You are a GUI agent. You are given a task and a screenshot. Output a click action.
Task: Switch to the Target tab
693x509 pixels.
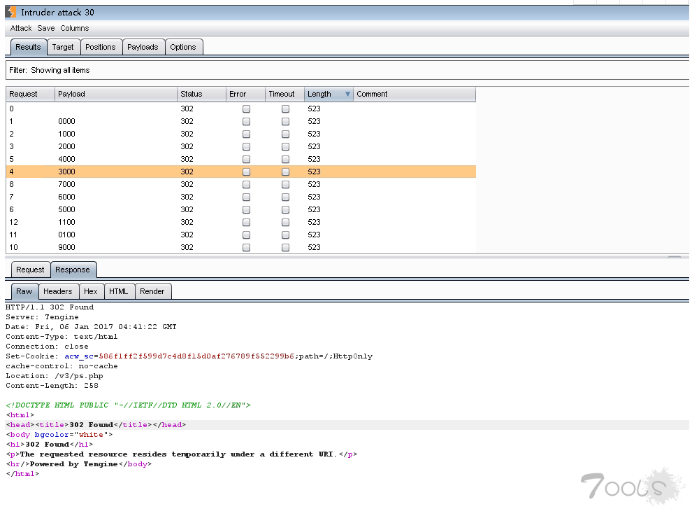coord(63,47)
